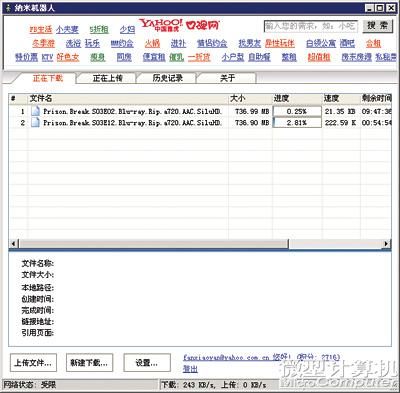Open the 关于 tab

coord(227,78)
